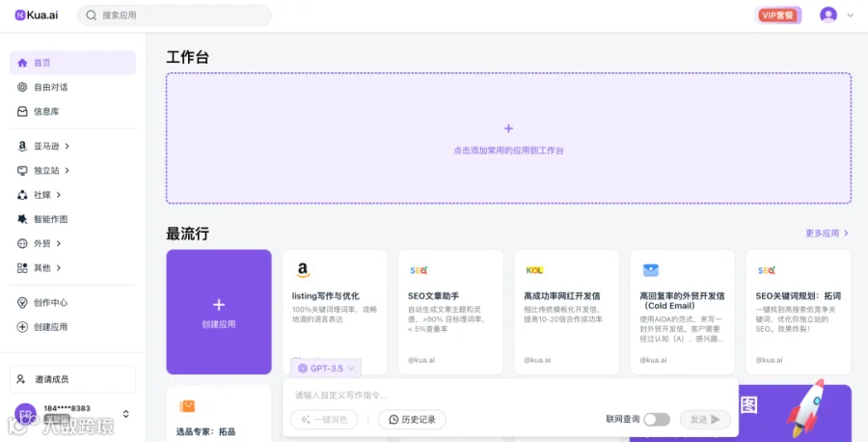This screenshot has height=442, width=868.
Task: Expand the account menu chevron at top right
Action: point(851,15)
